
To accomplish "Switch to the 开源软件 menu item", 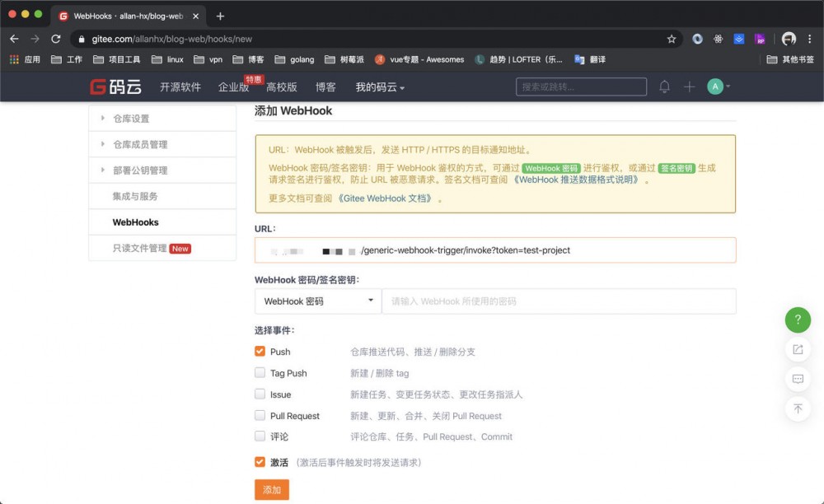I will tap(180, 86).
